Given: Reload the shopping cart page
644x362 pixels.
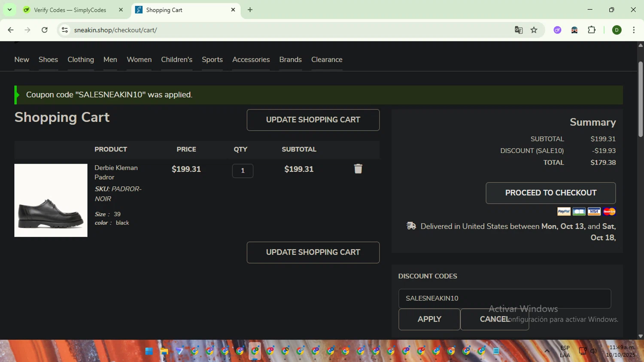Looking at the screenshot, I should pos(45,30).
